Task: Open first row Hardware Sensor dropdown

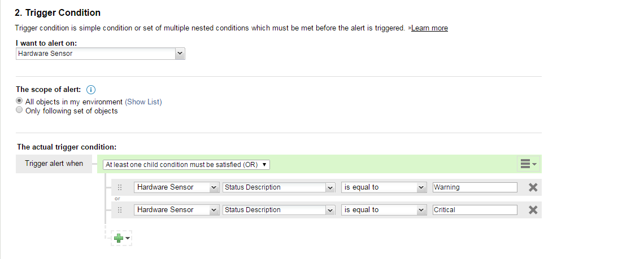Action: pyautogui.click(x=176, y=187)
